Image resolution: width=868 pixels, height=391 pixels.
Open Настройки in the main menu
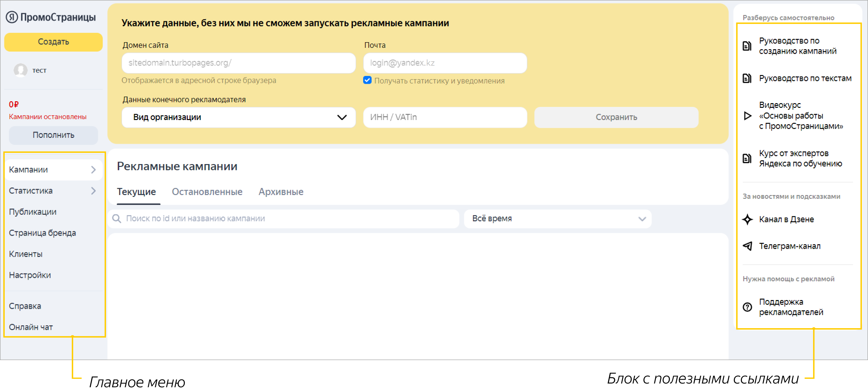(30, 275)
